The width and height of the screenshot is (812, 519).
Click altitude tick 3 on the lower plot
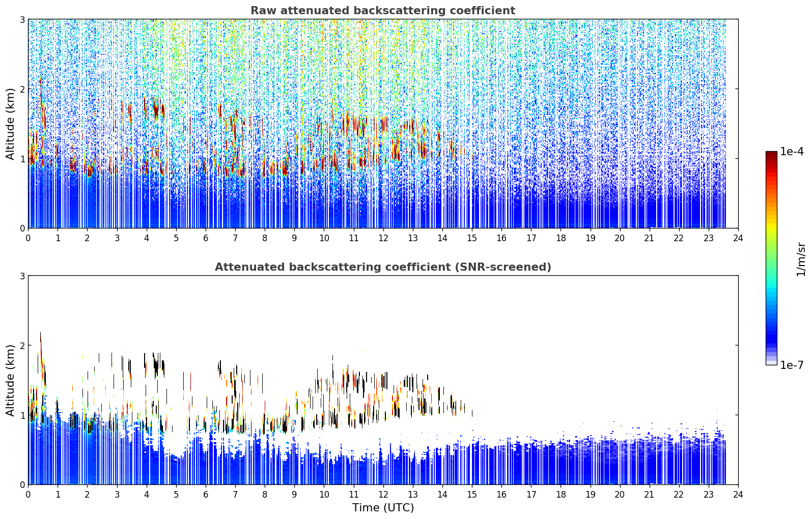pos(22,276)
